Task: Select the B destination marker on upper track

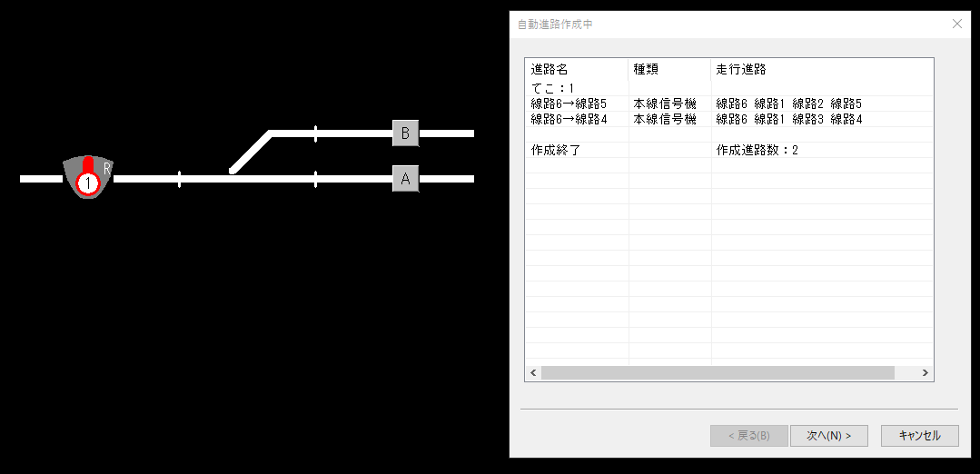Action: coord(405,133)
